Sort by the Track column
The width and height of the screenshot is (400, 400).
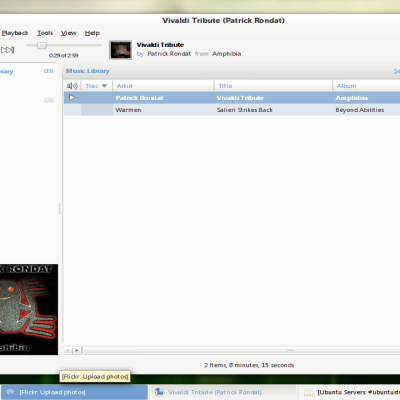[x=96, y=86]
